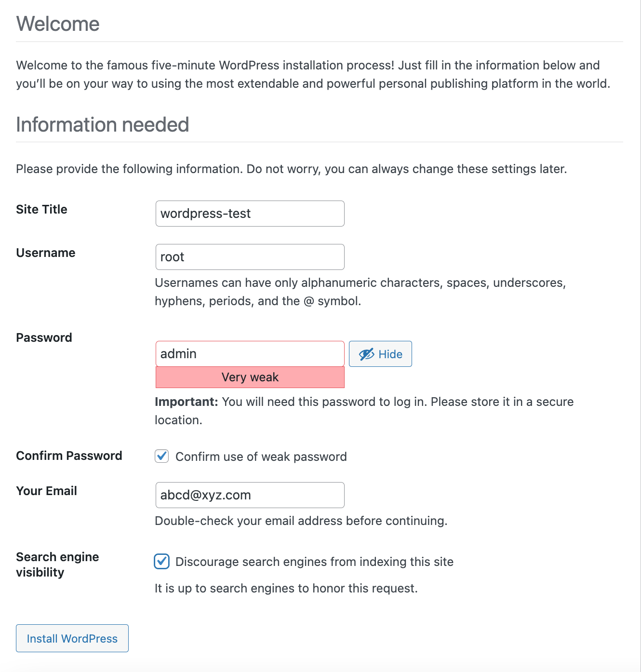Click the Username label text
This screenshot has width=641, height=672.
click(46, 253)
